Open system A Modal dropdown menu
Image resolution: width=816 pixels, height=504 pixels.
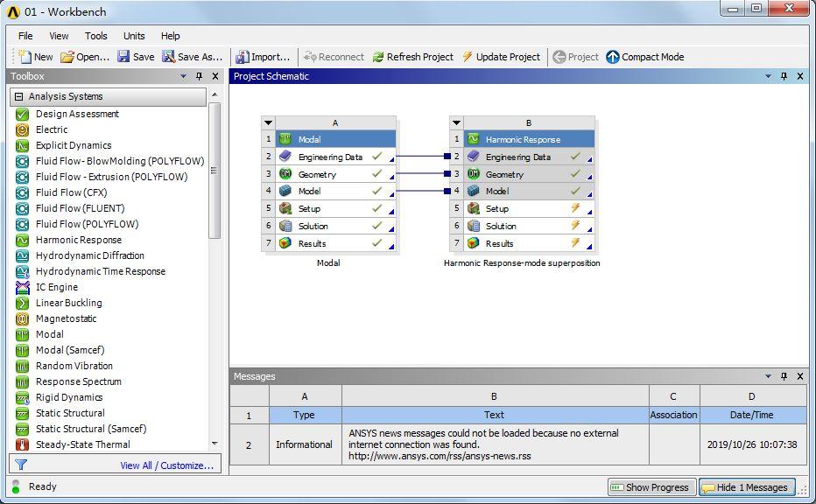tap(269, 123)
